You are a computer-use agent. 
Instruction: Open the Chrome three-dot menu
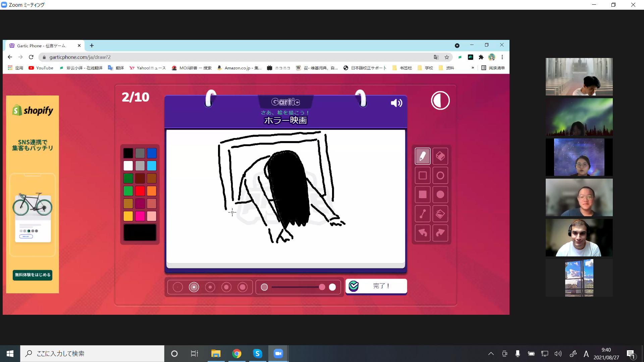pos(502,57)
